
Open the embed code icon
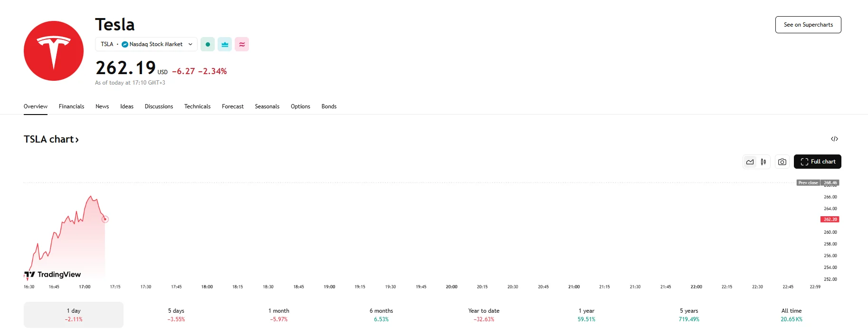click(834, 139)
